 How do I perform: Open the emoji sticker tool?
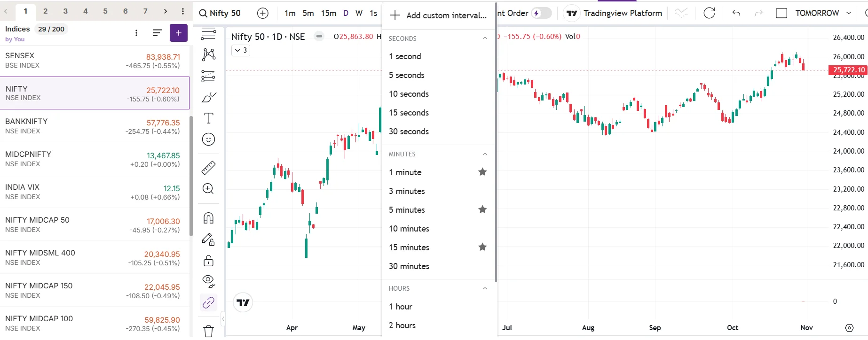click(x=208, y=139)
